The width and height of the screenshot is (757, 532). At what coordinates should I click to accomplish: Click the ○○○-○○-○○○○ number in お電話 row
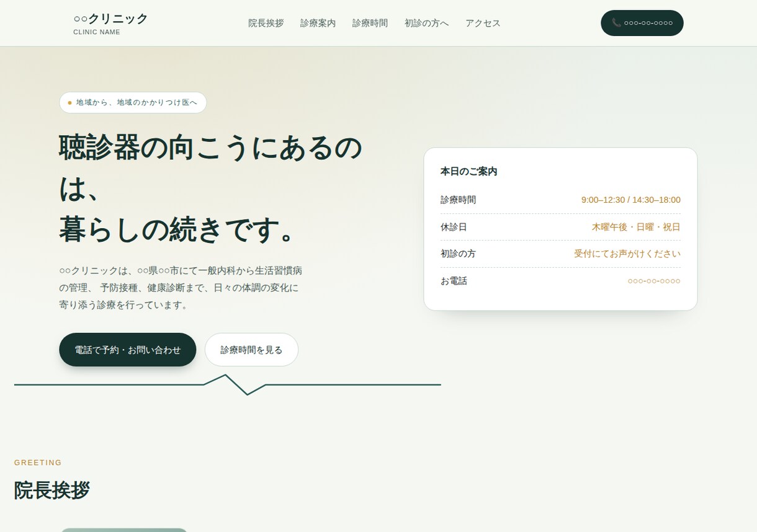click(x=654, y=281)
